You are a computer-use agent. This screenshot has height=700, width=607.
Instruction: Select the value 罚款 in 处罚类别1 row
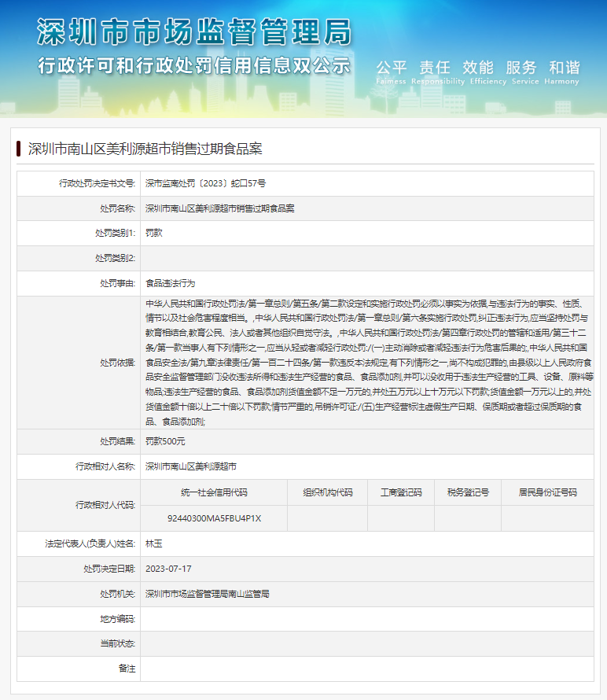[x=153, y=233]
